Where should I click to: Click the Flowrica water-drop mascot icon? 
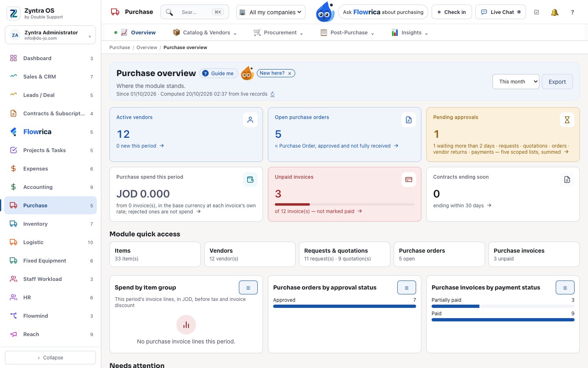tap(325, 12)
